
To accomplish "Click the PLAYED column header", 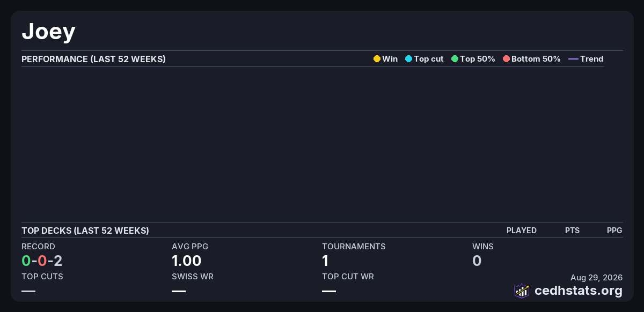I will 522,231.
